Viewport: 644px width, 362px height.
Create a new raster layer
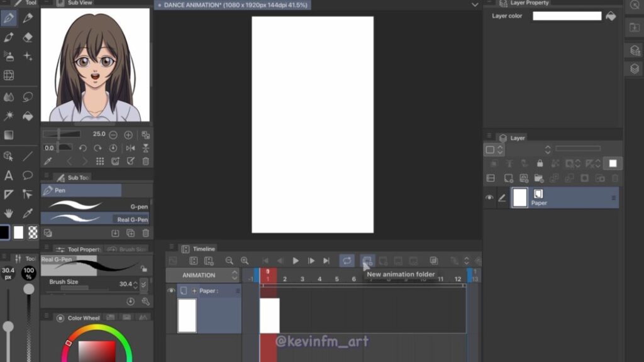508,178
